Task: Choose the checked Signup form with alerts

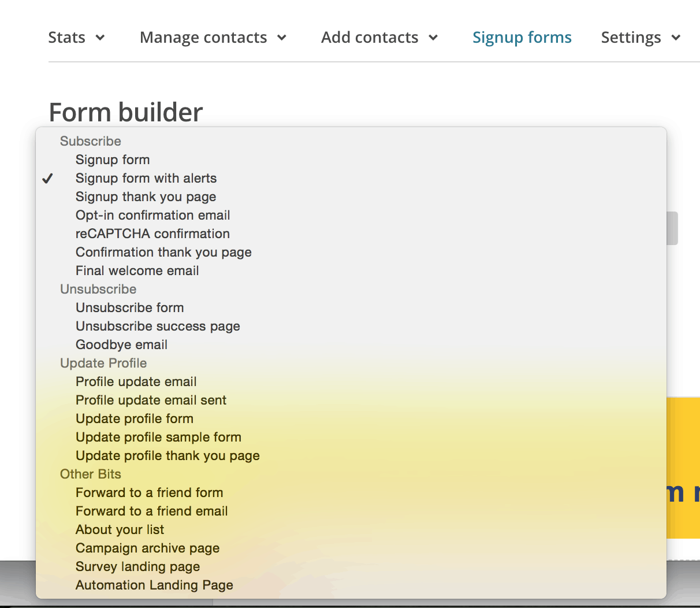Action: tap(146, 179)
